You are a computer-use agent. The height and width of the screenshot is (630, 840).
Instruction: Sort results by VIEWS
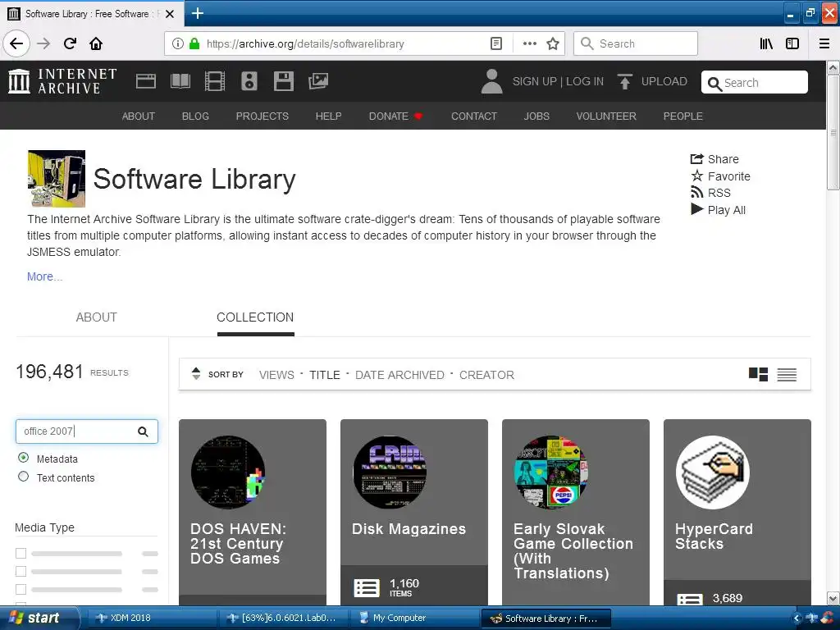[276, 375]
